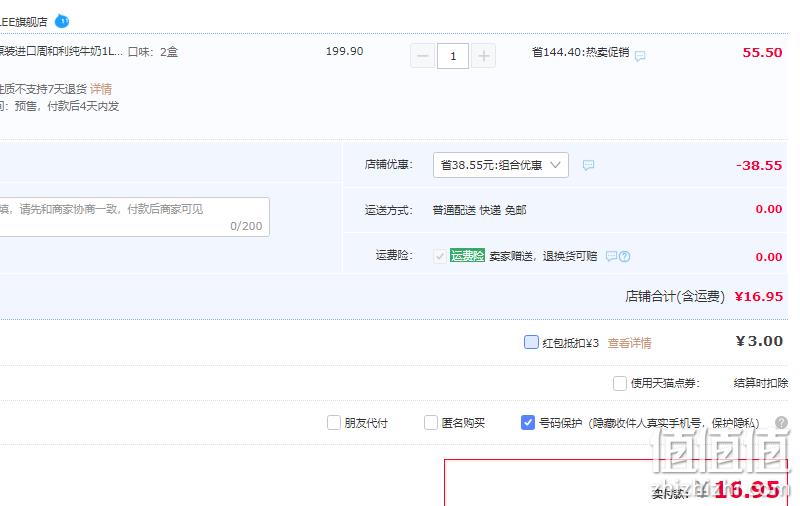The image size is (800, 506).
Task: Click the 普通配送 快递 免邮 text
Action: tap(479, 210)
